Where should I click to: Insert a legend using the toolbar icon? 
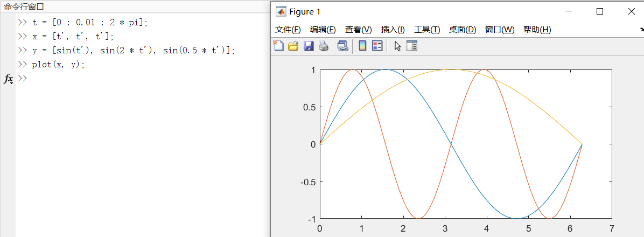pos(377,46)
